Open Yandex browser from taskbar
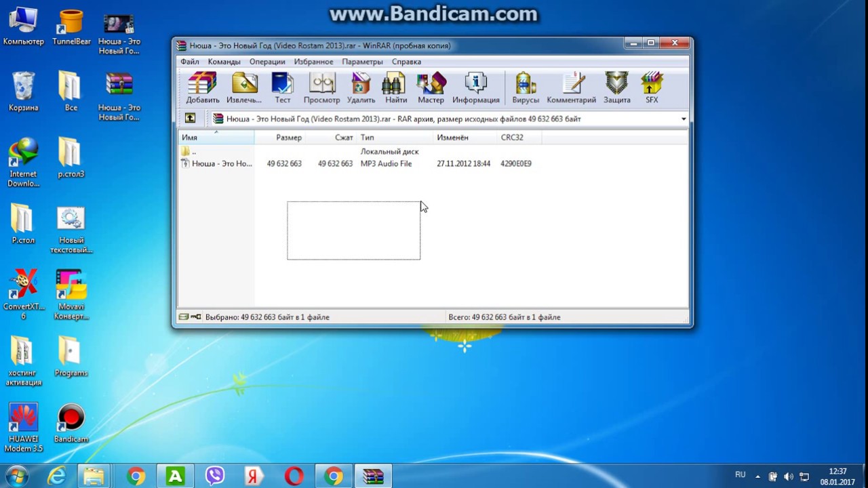The height and width of the screenshot is (488, 868). point(254,476)
